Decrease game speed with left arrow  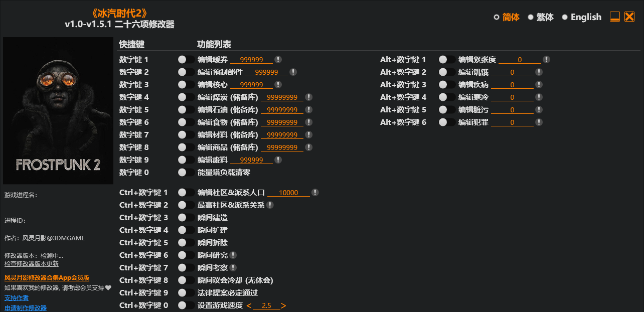click(249, 306)
